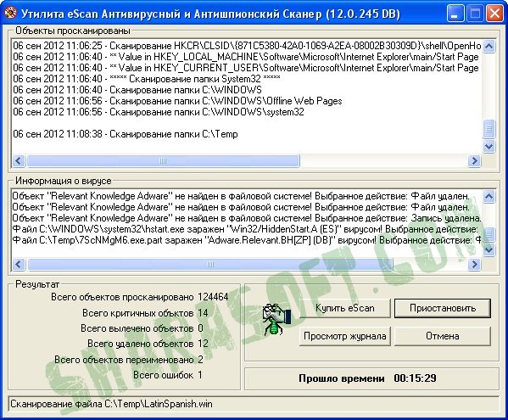
Task: Select log line 'Сканирование папки C:\Temp'
Action: [x=126, y=134]
